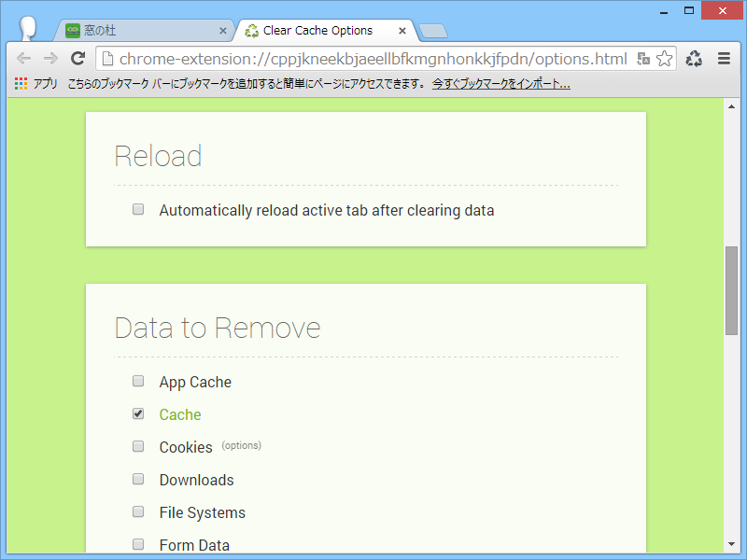Open the apps grid icon in the bookmarks bar
The height and width of the screenshot is (560, 747).
[x=21, y=84]
